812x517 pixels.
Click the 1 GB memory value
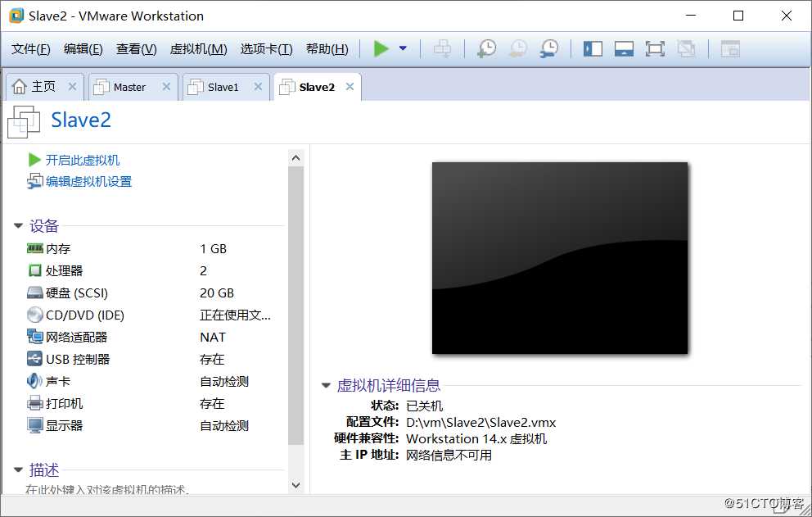coord(214,249)
